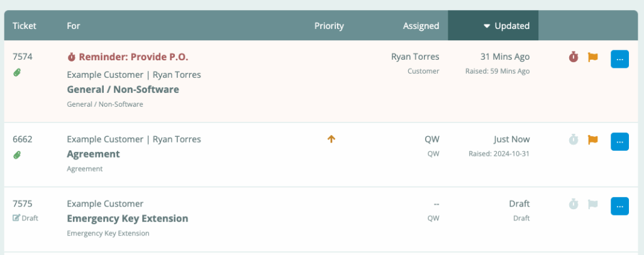Click the draft edit icon under ticket 7575
This screenshot has height=255, width=644.
click(x=16, y=219)
